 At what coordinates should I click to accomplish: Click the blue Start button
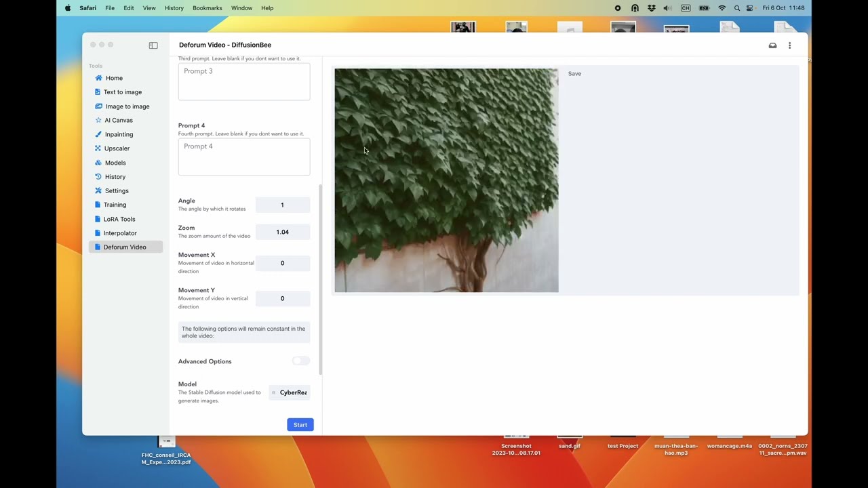point(300,425)
